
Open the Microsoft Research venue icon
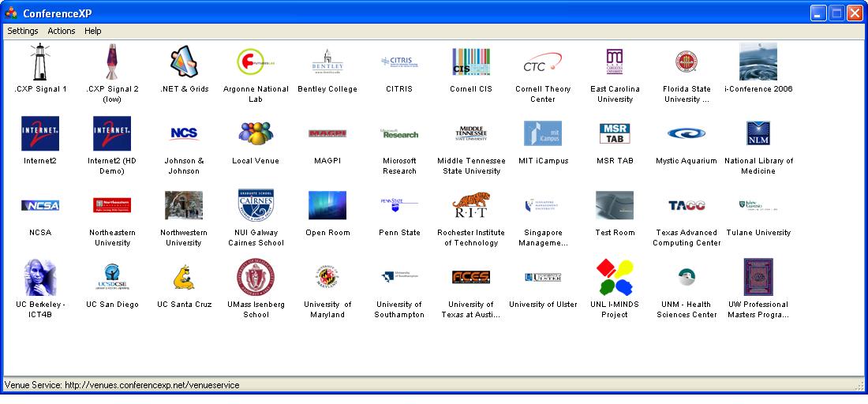pos(399,133)
